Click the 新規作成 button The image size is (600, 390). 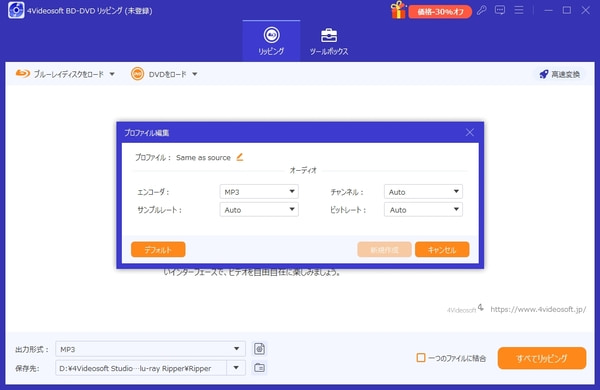click(x=385, y=250)
